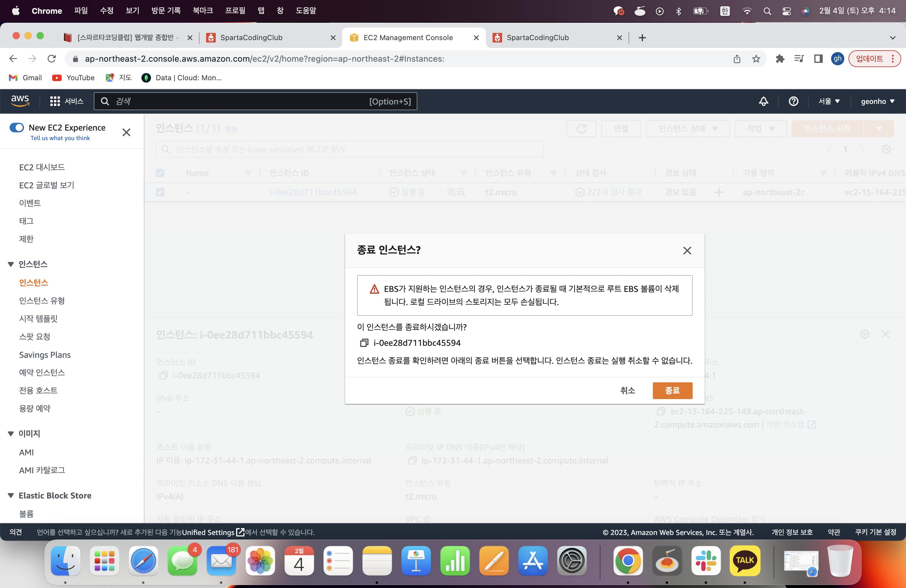Click the Tell us what you think link
This screenshot has width=906, height=588.
click(60, 138)
